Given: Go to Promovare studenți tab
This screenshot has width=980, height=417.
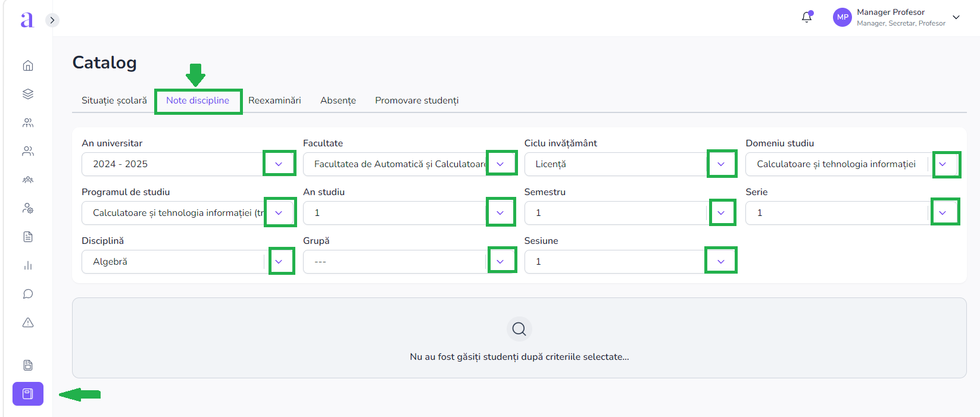Looking at the screenshot, I should pyautogui.click(x=417, y=101).
